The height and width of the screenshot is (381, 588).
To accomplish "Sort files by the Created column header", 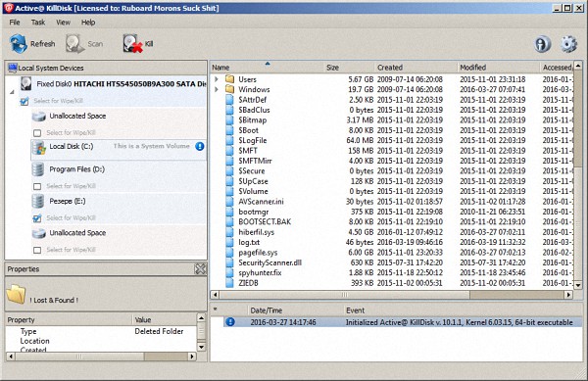I will [416, 68].
